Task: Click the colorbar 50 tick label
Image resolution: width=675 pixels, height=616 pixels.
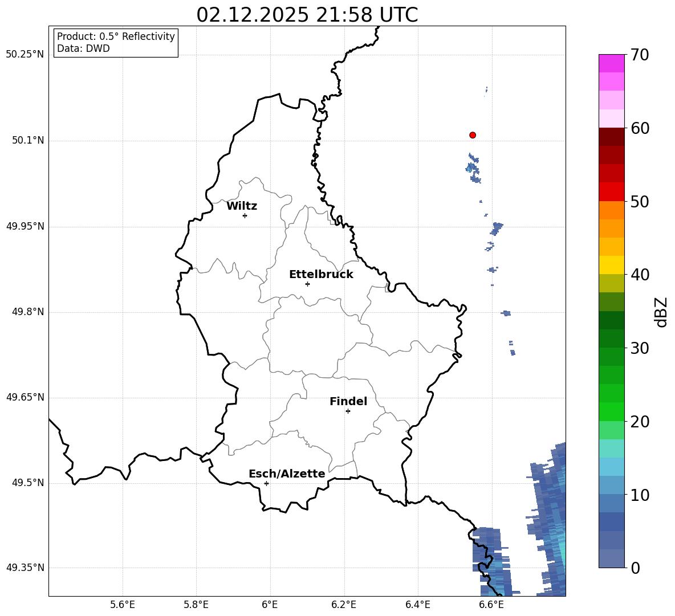Action: pos(639,201)
